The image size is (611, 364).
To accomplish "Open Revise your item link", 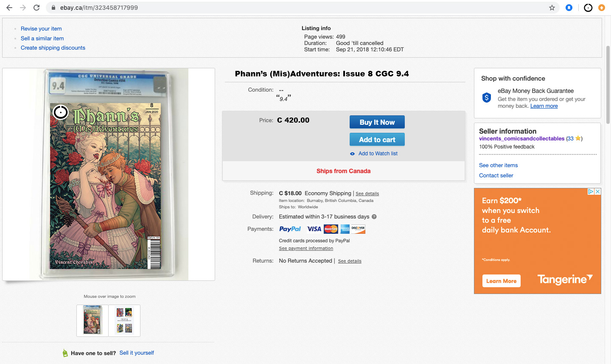I will pyautogui.click(x=41, y=29).
